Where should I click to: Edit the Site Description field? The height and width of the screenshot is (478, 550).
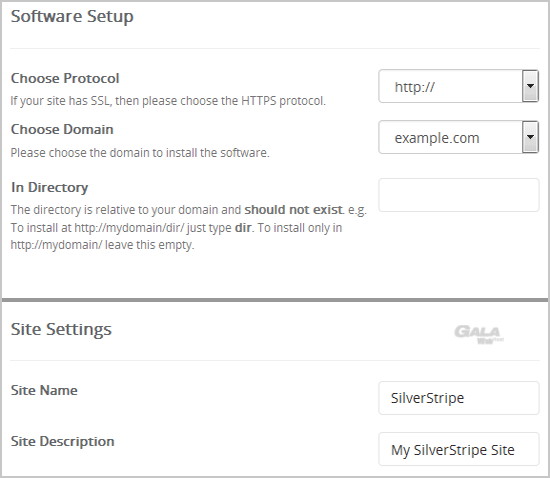coord(458,449)
